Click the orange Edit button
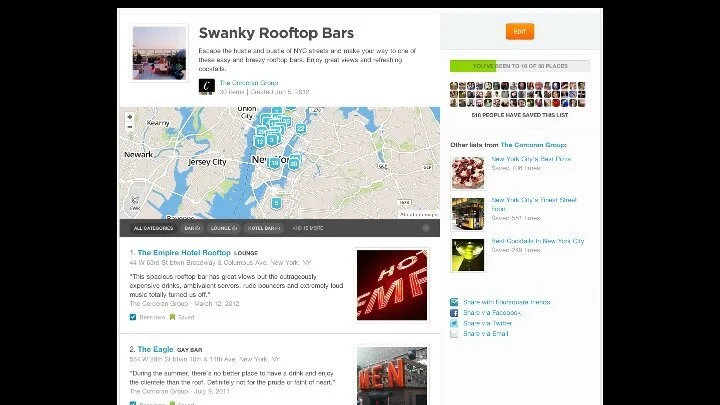The height and width of the screenshot is (405, 720). click(x=520, y=32)
